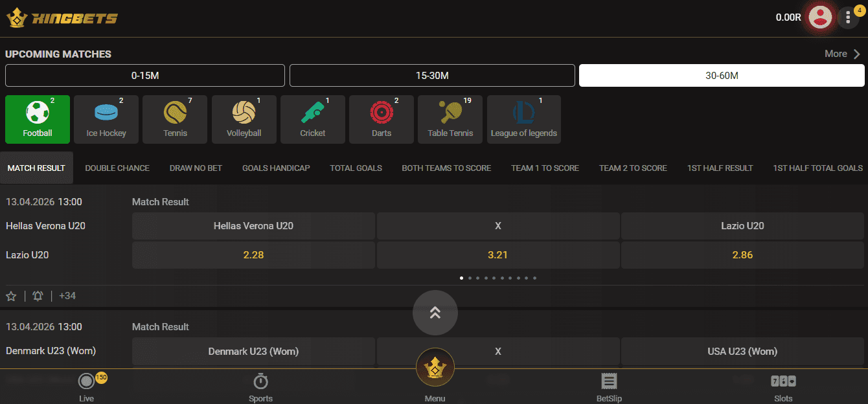Open the BetSlip in bottom bar
This screenshot has height=404, width=868.
pyautogui.click(x=609, y=387)
